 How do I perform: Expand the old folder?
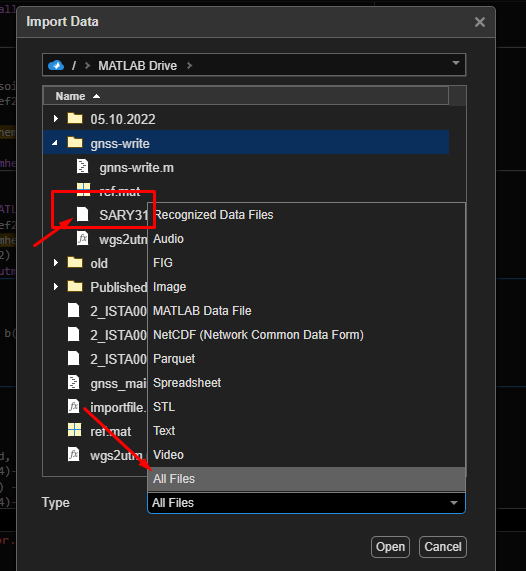(x=56, y=263)
